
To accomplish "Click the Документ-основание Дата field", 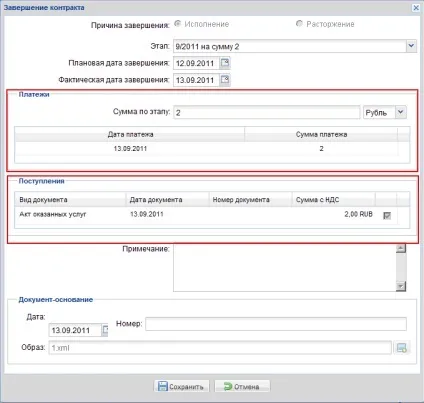I will 75,330.
